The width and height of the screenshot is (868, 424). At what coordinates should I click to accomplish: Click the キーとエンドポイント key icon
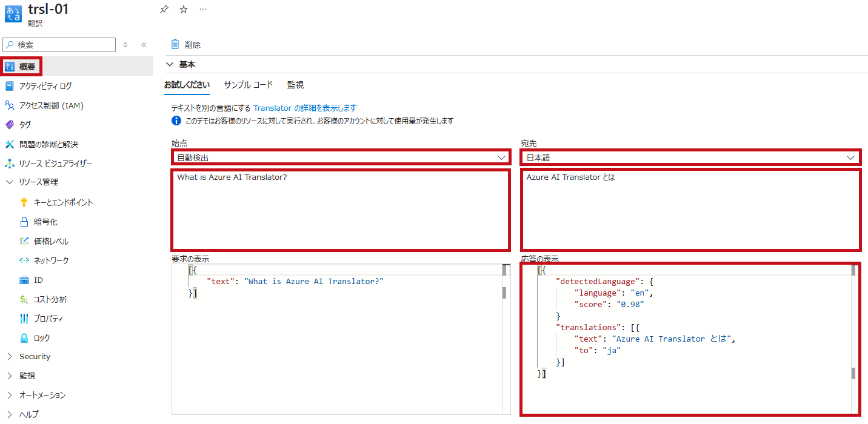click(x=24, y=202)
